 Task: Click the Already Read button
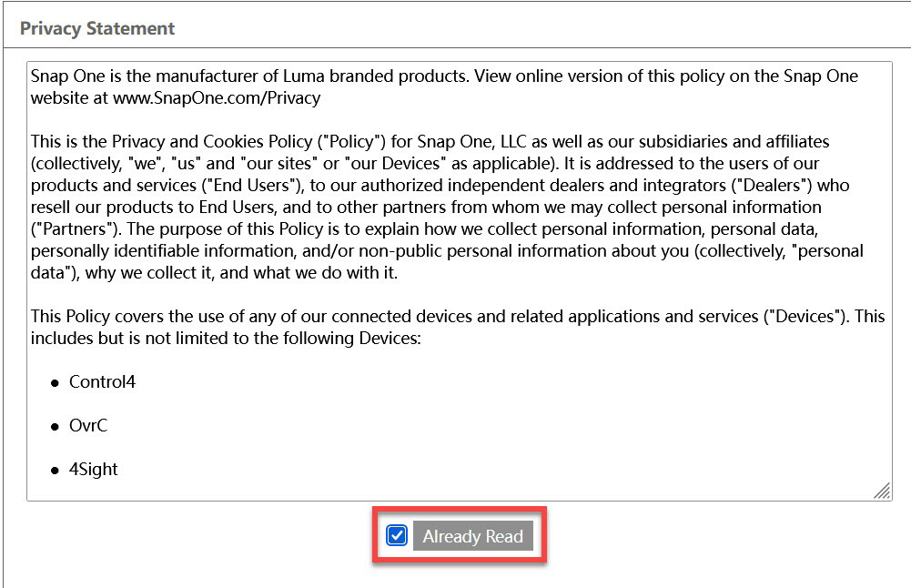pyautogui.click(x=472, y=536)
